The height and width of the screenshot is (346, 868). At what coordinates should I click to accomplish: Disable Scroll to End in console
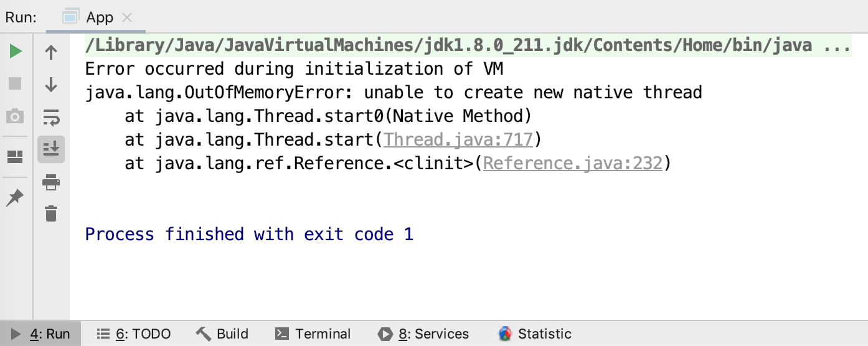(51, 149)
